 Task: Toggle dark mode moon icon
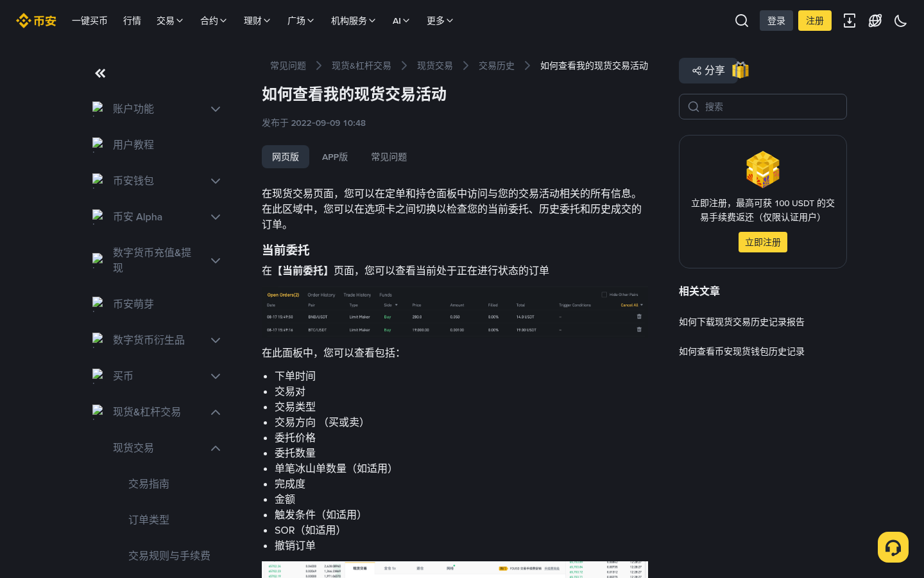pyautogui.click(x=901, y=21)
